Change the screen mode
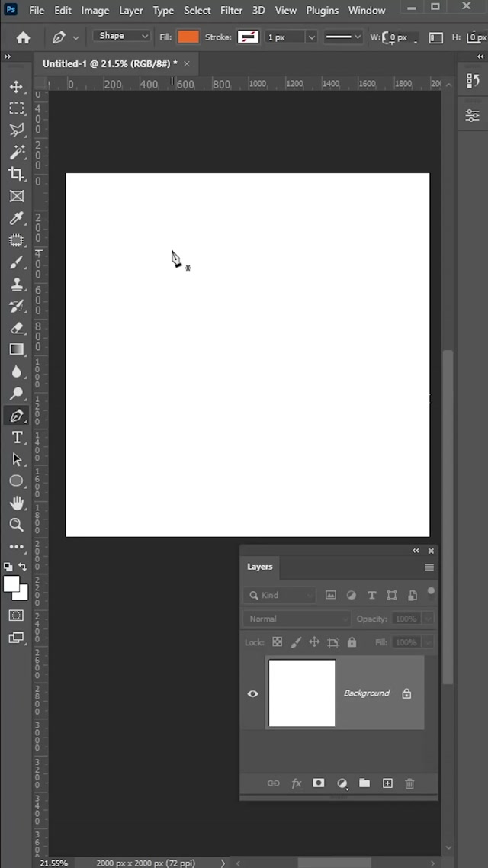 point(17,638)
